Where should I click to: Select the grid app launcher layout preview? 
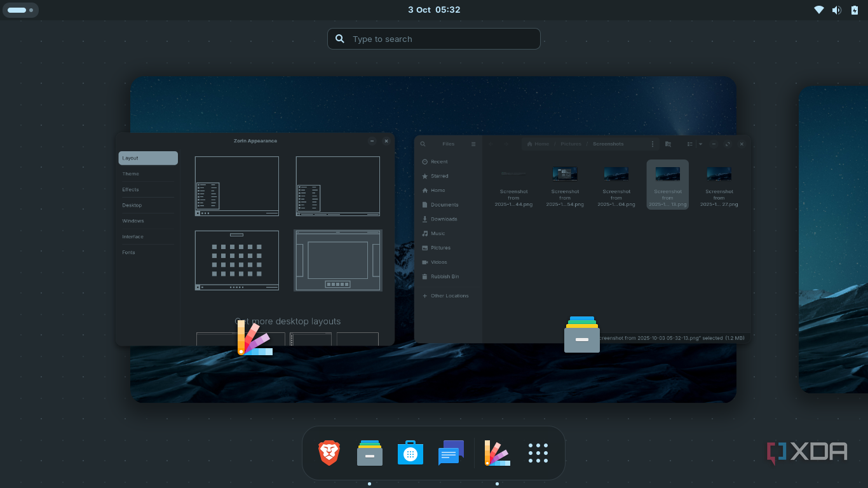pyautogui.click(x=236, y=260)
